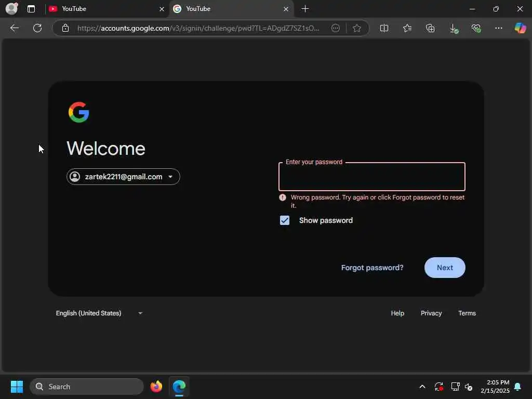Click the browser back arrow

click(14, 28)
